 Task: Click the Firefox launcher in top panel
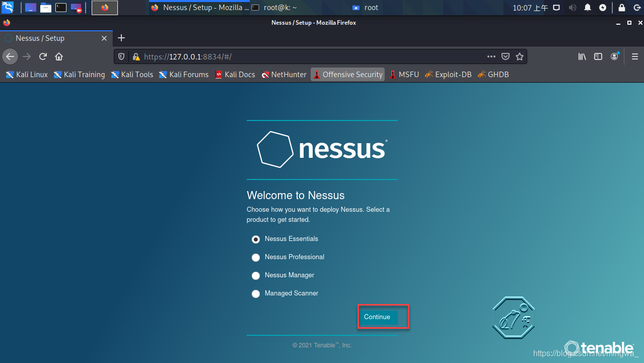pos(105,8)
